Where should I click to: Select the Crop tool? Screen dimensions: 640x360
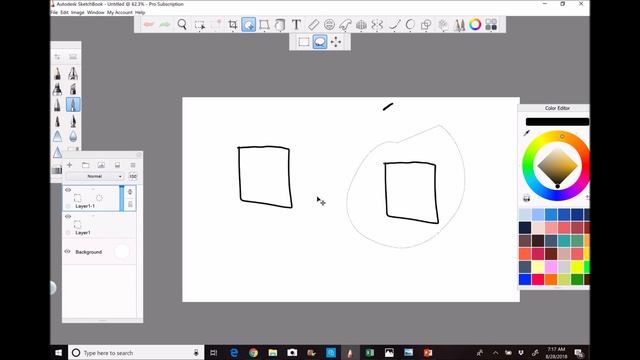(x=233, y=24)
